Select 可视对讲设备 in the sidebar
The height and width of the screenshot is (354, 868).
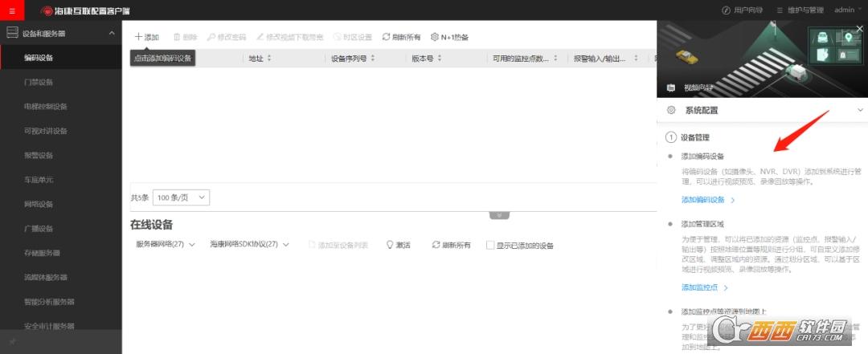61,131
